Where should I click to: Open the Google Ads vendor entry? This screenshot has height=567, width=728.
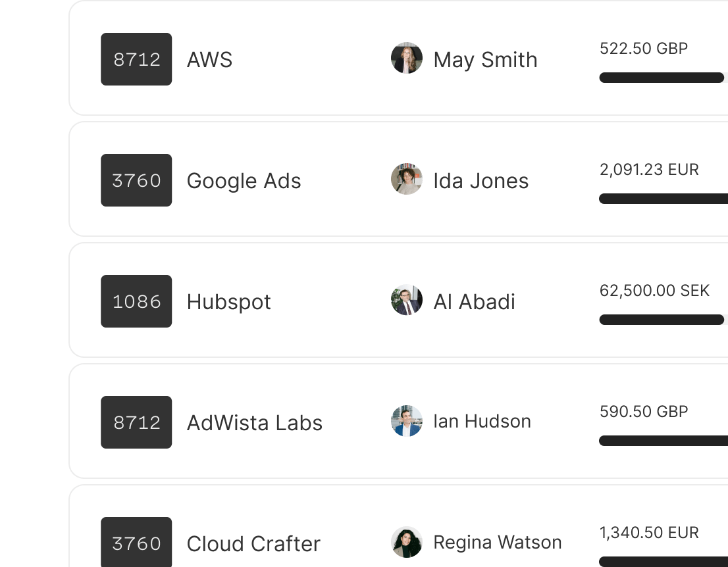(x=244, y=181)
